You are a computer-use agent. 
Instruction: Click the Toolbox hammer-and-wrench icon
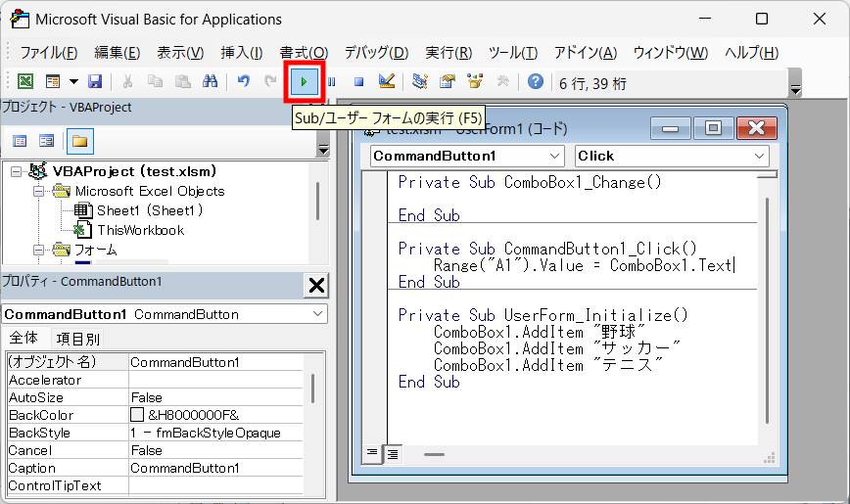pyautogui.click(x=502, y=82)
